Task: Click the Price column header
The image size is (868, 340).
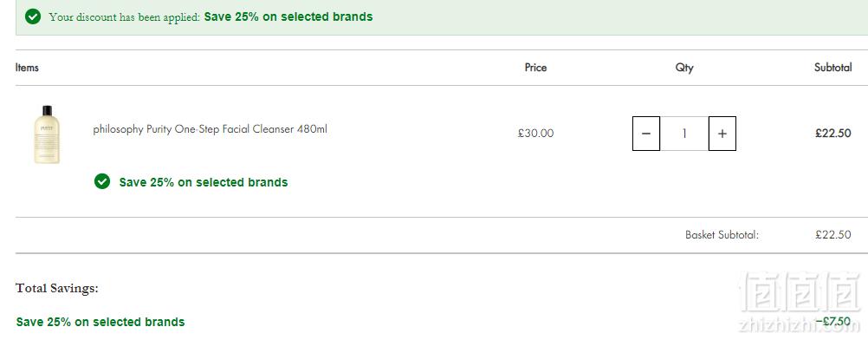Action: point(535,68)
